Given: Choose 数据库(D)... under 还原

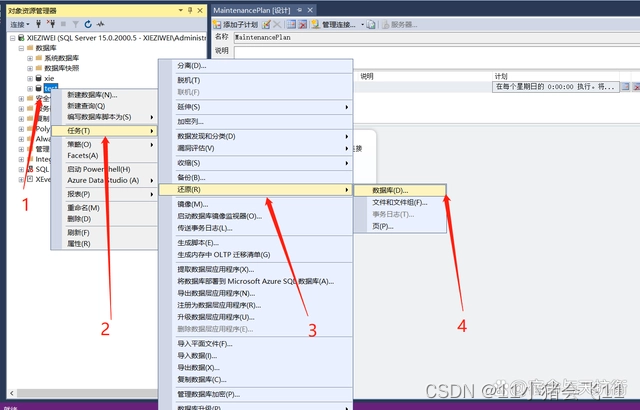Looking at the screenshot, I should pyautogui.click(x=400, y=191).
